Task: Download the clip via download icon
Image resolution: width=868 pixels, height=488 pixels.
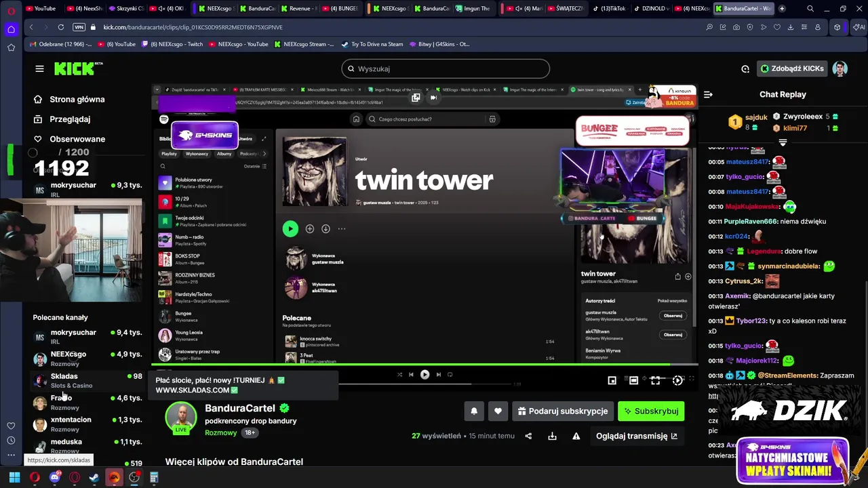Action: pyautogui.click(x=552, y=436)
